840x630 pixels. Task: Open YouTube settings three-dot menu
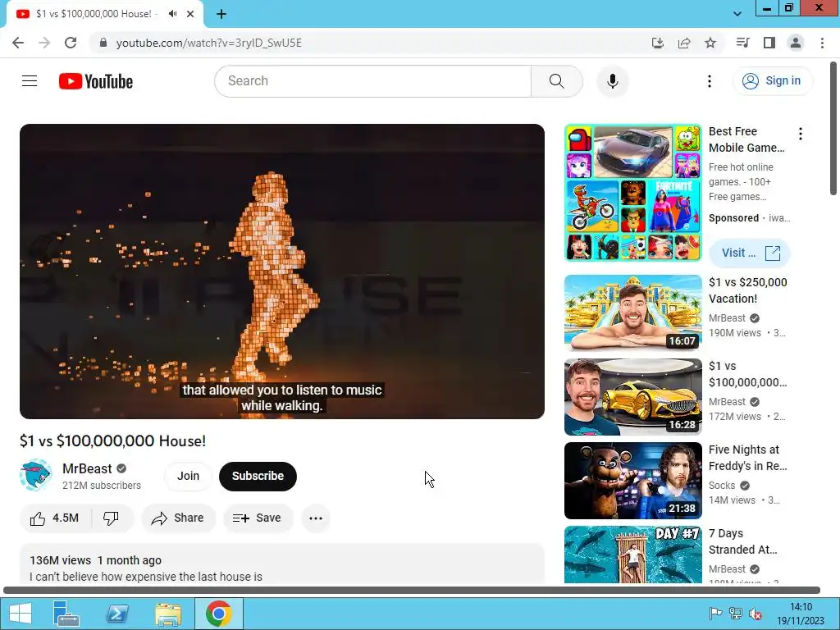710,81
